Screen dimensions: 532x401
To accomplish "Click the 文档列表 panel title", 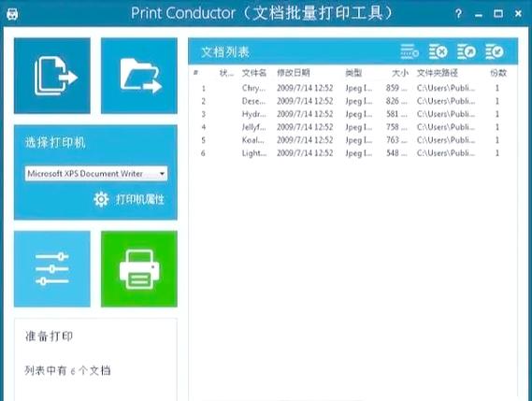I will (x=225, y=52).
